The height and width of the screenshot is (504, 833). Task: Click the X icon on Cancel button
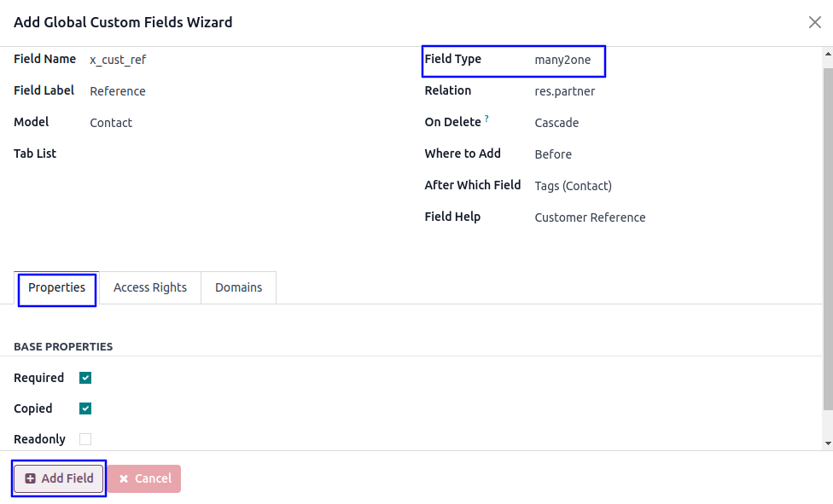(124, 479)
